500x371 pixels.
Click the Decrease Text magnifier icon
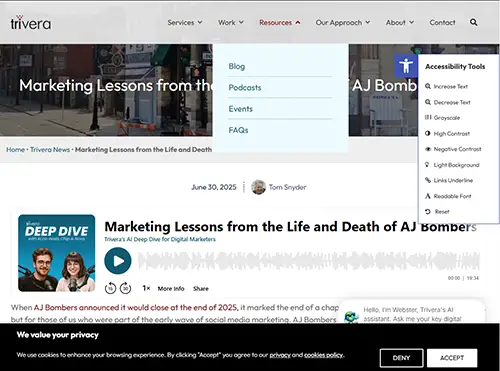[x=428, y=102]
